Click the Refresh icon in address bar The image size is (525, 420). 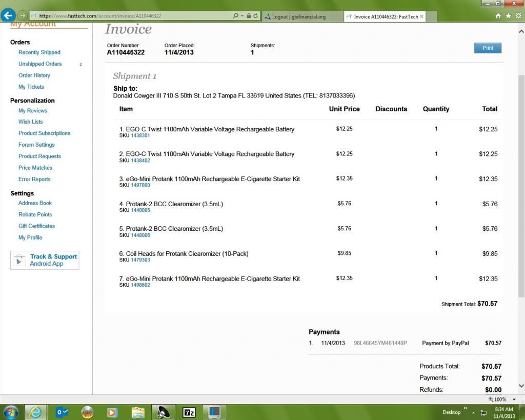click(255, 16)
